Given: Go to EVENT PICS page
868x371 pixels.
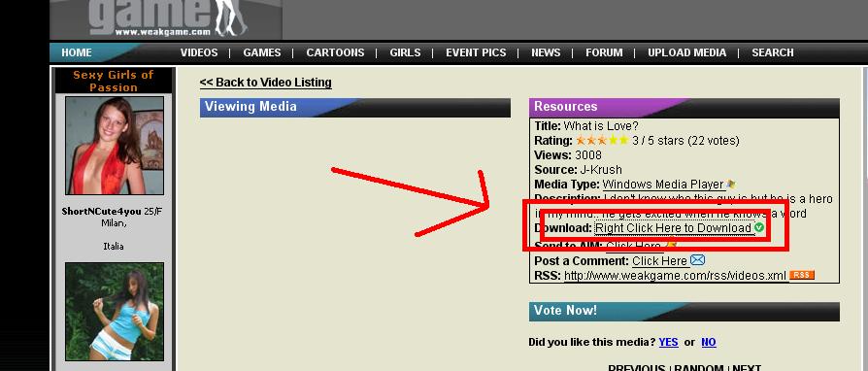Looking at the screenshot, I should tap(476, 52).
